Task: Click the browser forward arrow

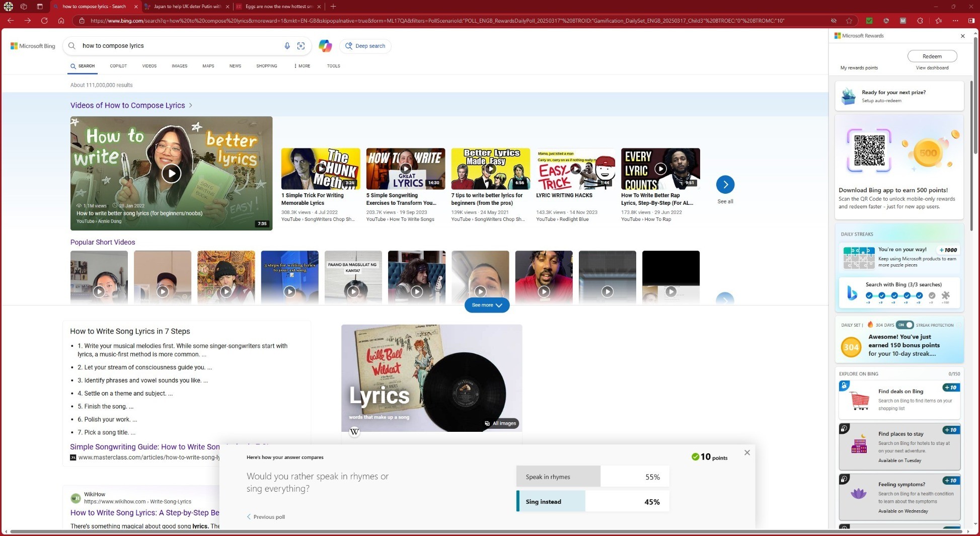Action: point(27,21)
